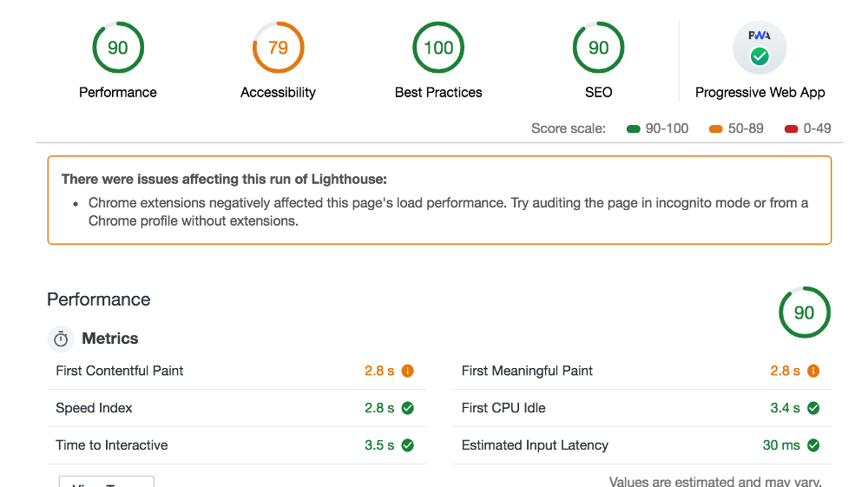Viewport: 868px width, 487px height.
Task: Open the Accessibility gauge showing 79
Action: click(x=278, y=48)
